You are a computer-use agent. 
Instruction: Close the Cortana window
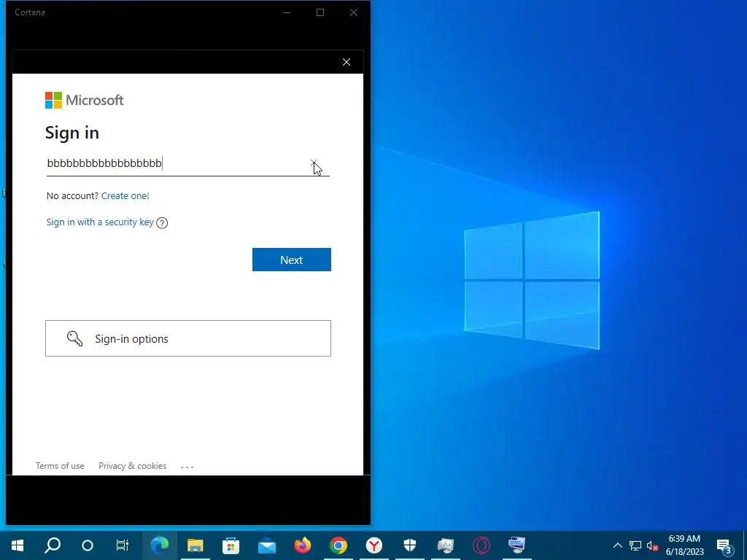click(354, 12)
